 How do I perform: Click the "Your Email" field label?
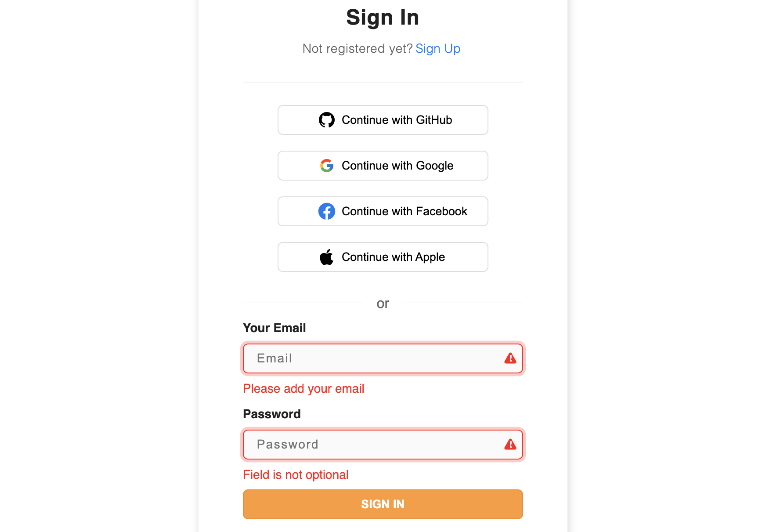tap(274, 328)
